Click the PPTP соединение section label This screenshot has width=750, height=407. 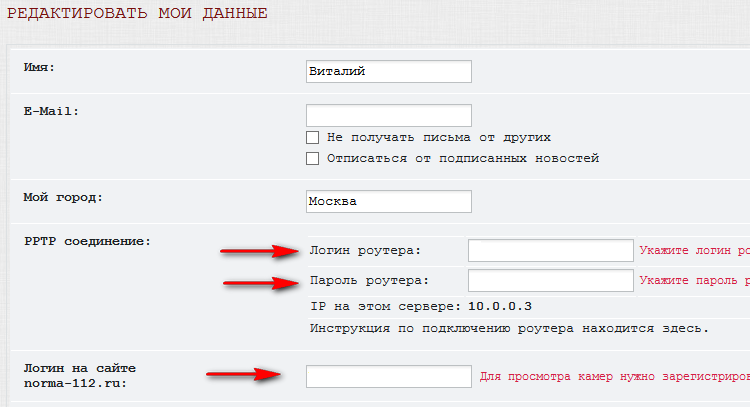click(85, 241)
